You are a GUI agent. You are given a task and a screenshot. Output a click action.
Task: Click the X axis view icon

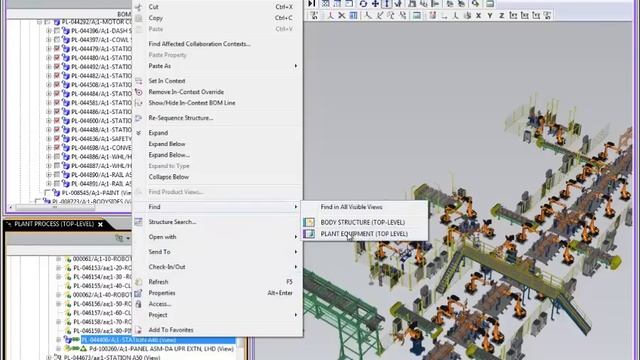click(478, 16)
